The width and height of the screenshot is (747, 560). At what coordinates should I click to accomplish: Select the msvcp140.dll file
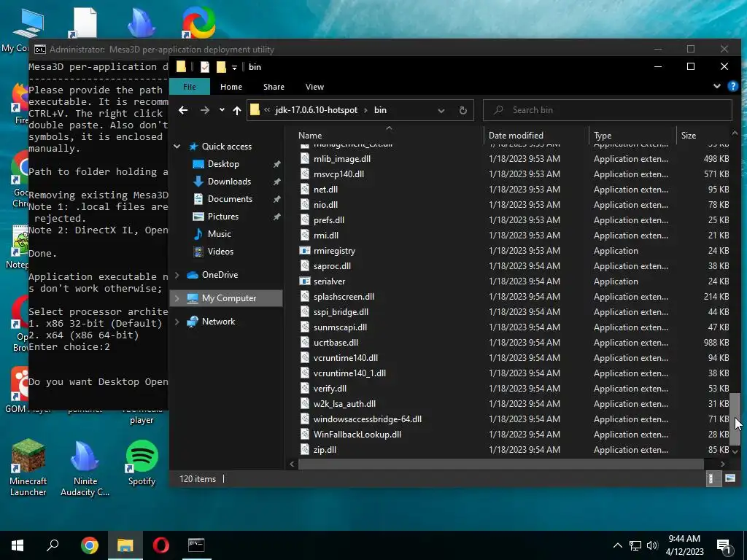click(x=338, y=174)
